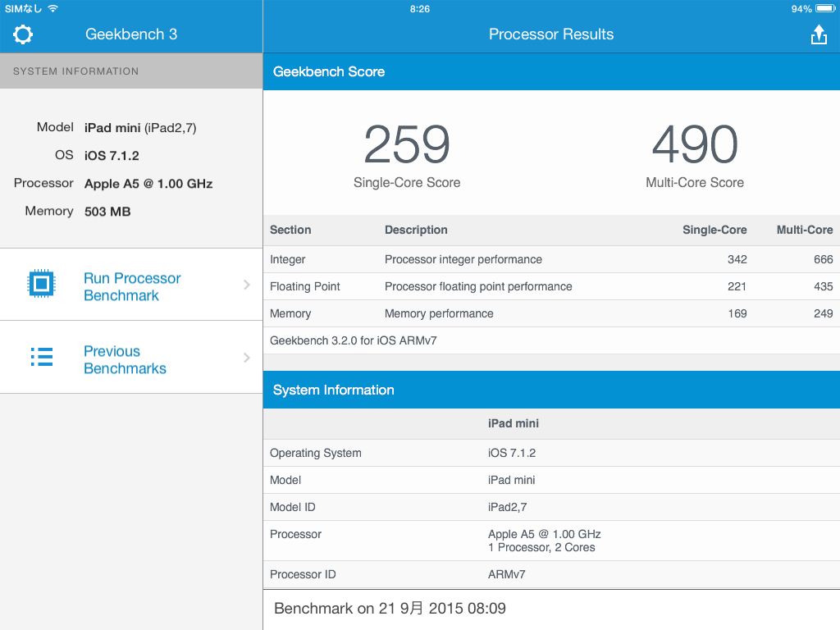Tap the Geekbench Score section header
This screenshot has width=840, height=630.
pos(329,71)
